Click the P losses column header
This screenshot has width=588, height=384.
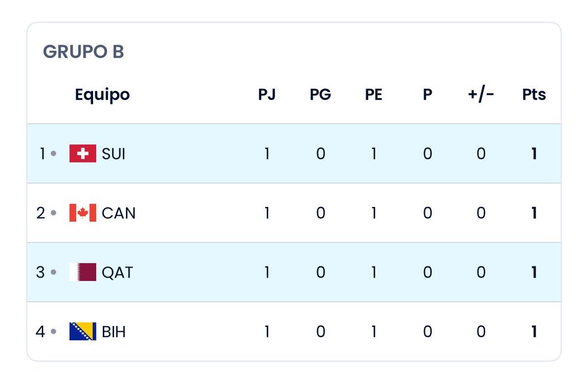[x=427, y=94]
